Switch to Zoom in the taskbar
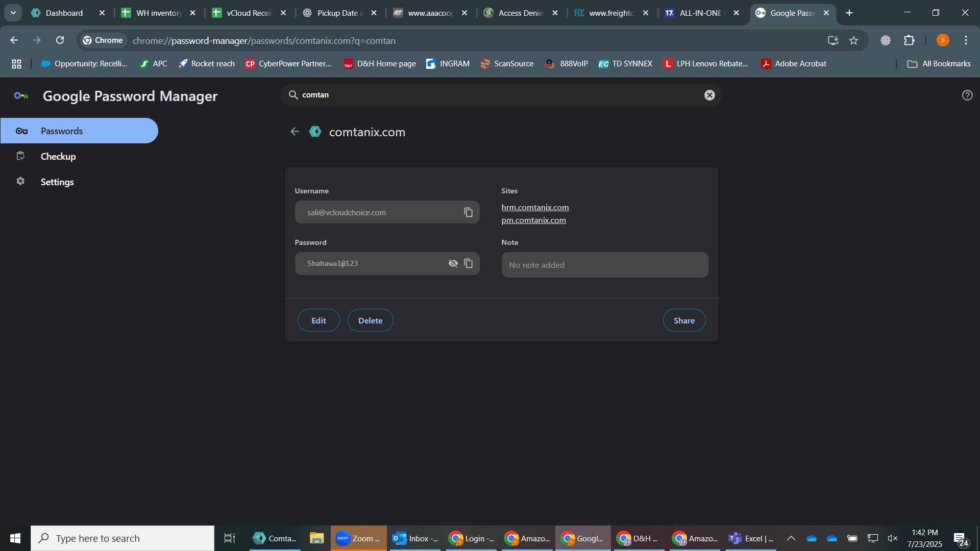980x551 pixels. [358, 538]
